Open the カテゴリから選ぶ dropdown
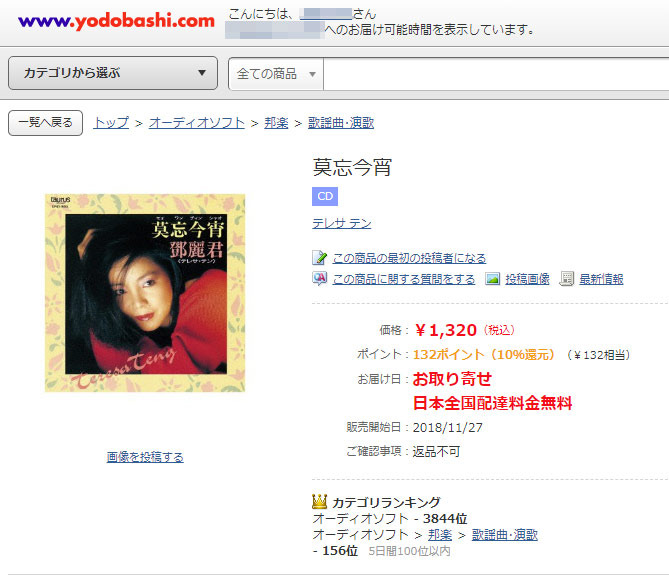 click(x=113, y=73)
